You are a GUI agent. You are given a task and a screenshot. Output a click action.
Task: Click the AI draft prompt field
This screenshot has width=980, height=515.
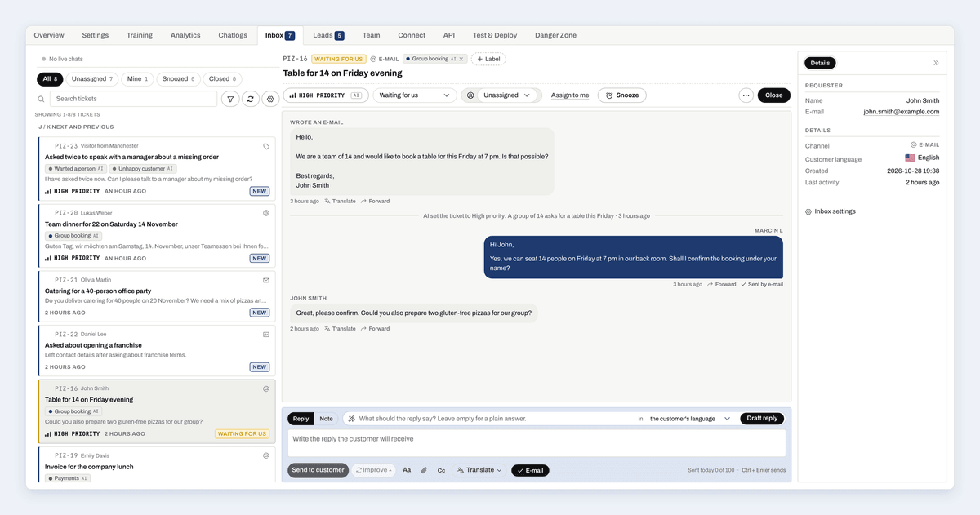click(490, 419)
